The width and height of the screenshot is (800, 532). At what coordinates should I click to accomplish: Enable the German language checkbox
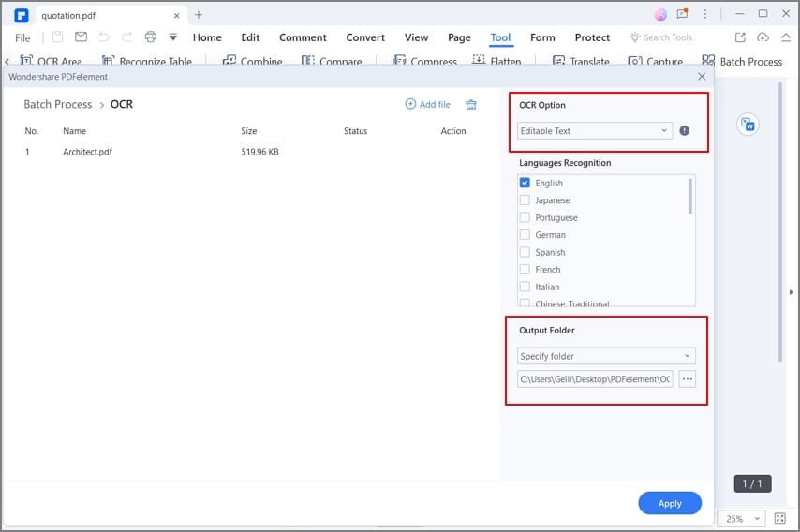[x=525, y=235]
